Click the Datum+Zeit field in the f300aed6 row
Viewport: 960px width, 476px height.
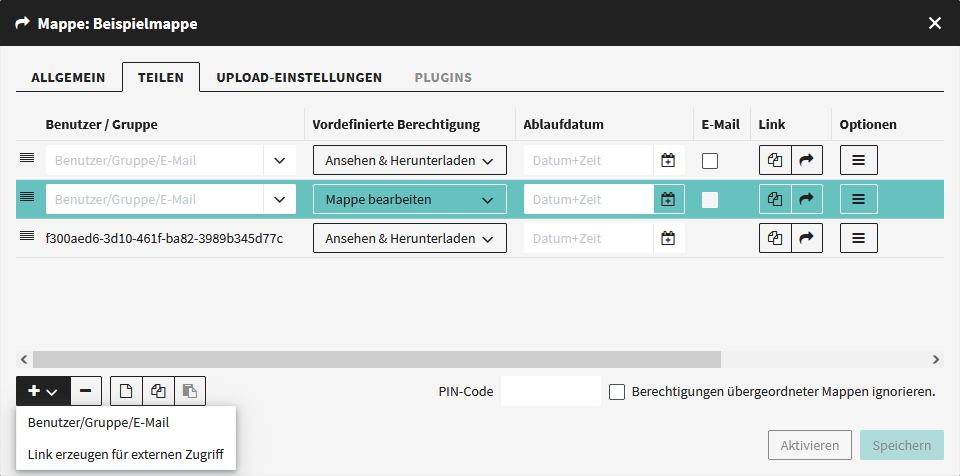click(588, 238)
